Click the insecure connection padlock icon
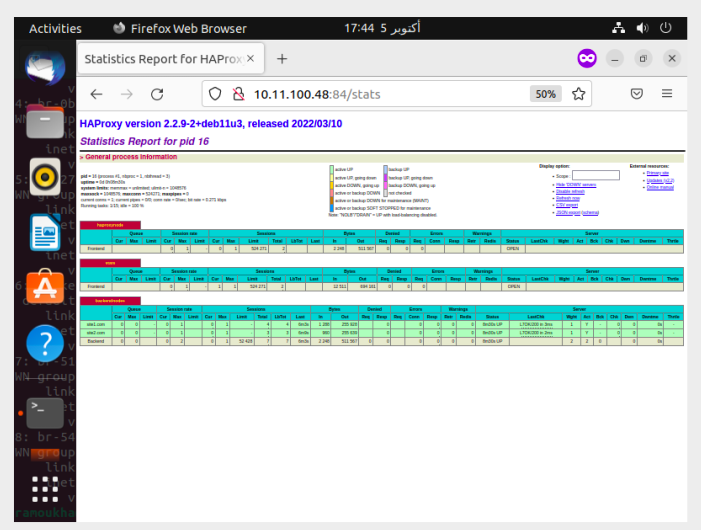 point(238,94)
